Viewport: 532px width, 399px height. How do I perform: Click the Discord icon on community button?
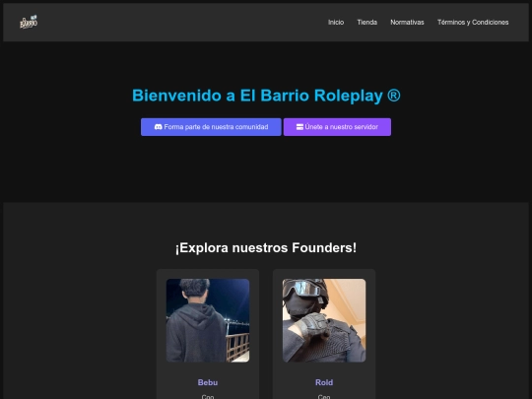(x=158, y=127)
